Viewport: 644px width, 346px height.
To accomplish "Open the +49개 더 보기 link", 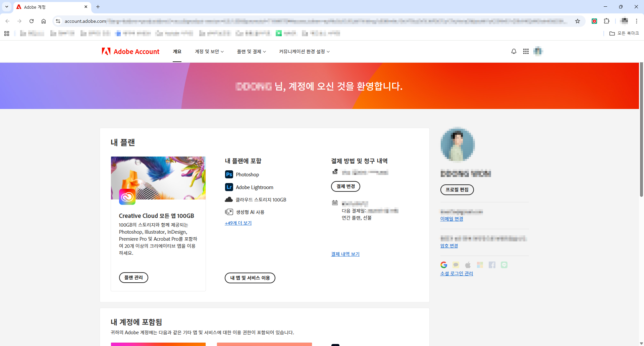I will [x=238, y=223].
